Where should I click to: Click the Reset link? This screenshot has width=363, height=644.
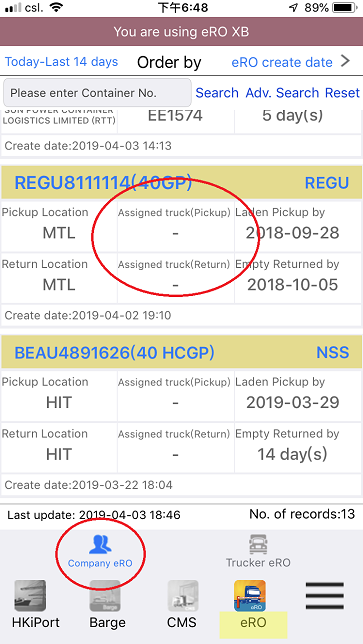pos(342,93)
